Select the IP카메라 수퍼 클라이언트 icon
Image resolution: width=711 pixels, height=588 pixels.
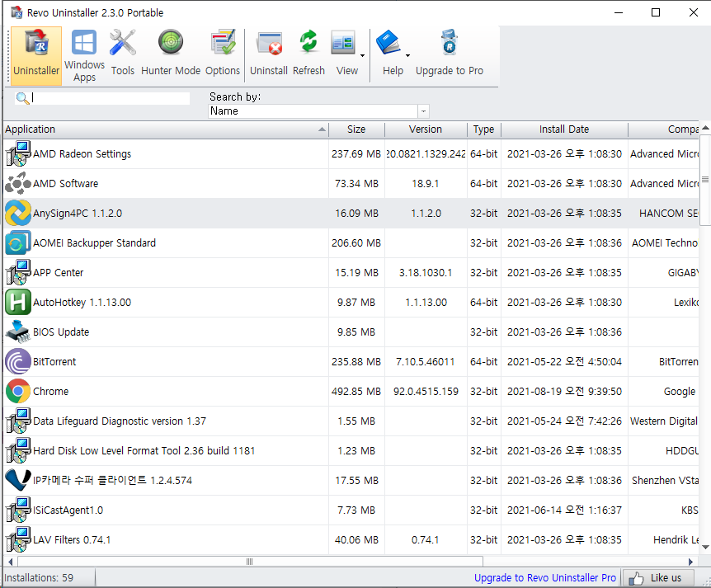point(18,481)
